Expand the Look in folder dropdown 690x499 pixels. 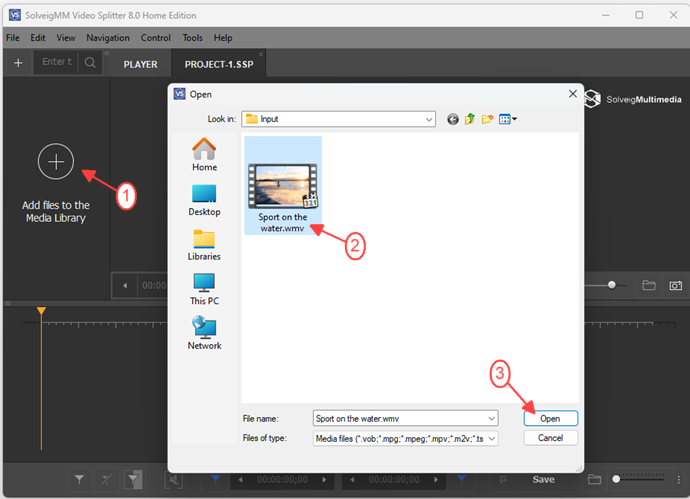[x=429, y=119]
